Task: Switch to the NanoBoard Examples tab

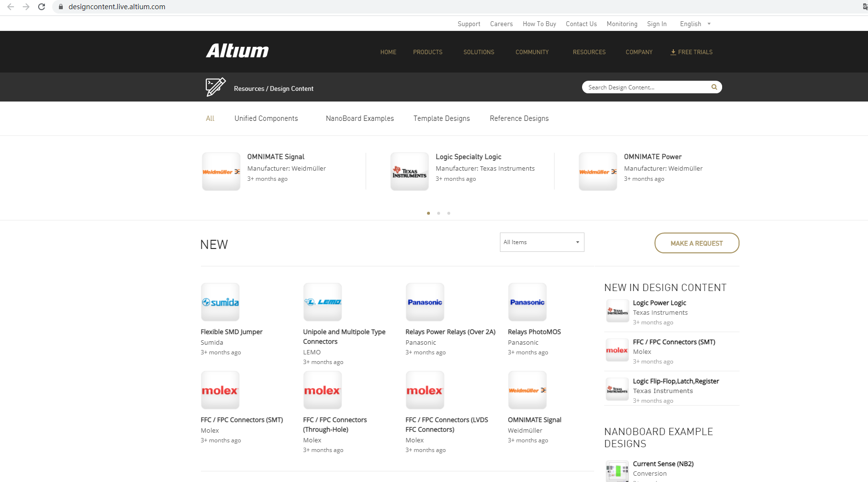Action: point(360,118)
